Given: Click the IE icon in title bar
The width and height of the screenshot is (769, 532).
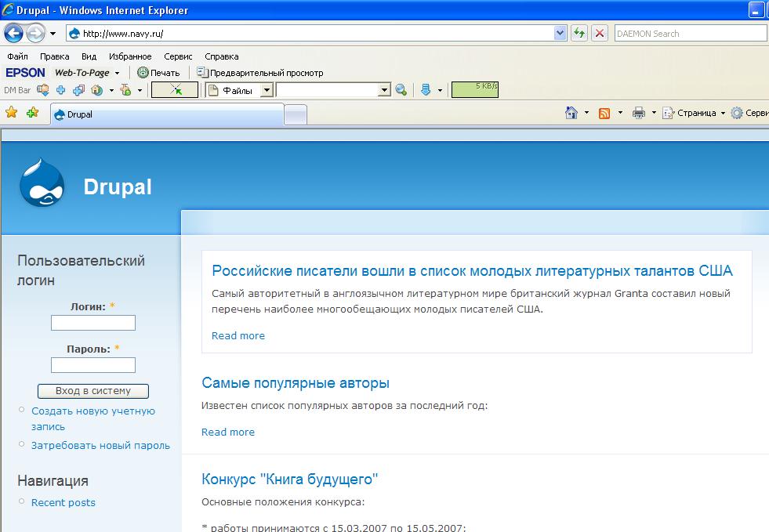Looking at the screenshot, I should click(8, 9).
